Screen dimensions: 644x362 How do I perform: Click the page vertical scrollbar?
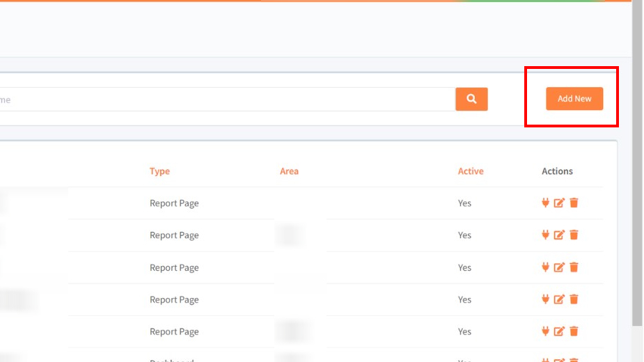click(x=637, y=164)
